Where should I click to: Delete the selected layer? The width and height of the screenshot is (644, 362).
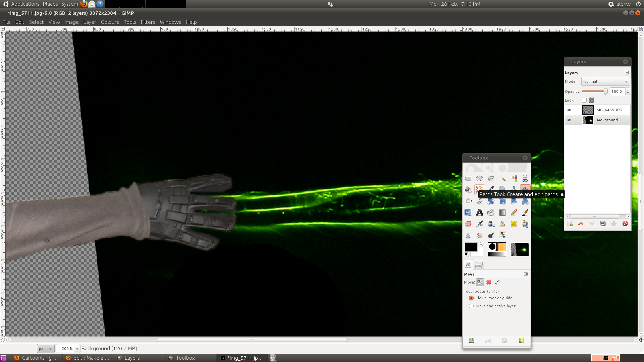pyautogui.click(x=625, y=224)
